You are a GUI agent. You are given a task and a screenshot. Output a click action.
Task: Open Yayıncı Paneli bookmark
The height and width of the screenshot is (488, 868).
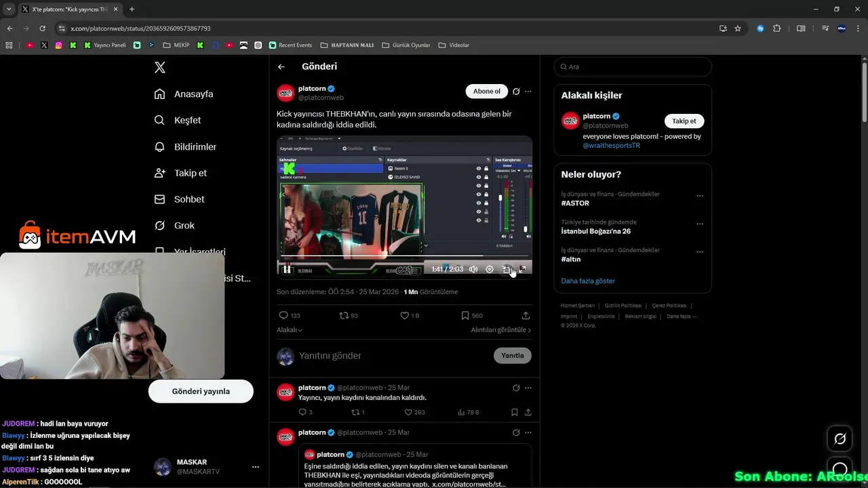(105, 45)
